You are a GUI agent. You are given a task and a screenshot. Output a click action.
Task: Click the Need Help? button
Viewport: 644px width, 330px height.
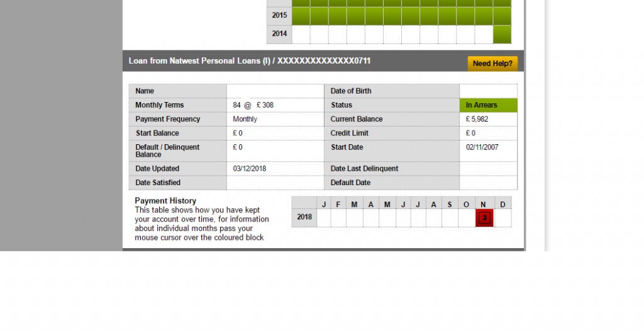point(492,64)
